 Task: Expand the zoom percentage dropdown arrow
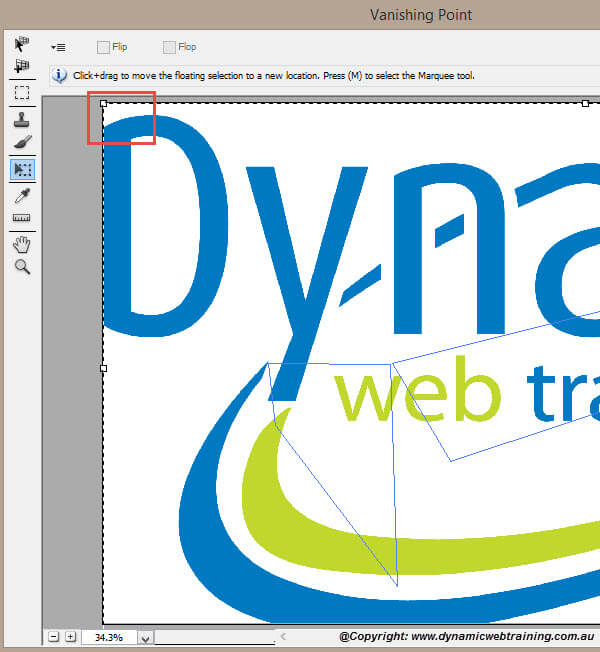point(145,637)
